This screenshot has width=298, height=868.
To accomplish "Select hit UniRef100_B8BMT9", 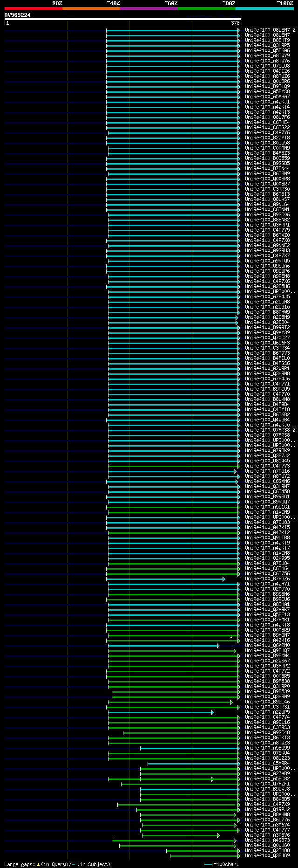I will [267, 40].
